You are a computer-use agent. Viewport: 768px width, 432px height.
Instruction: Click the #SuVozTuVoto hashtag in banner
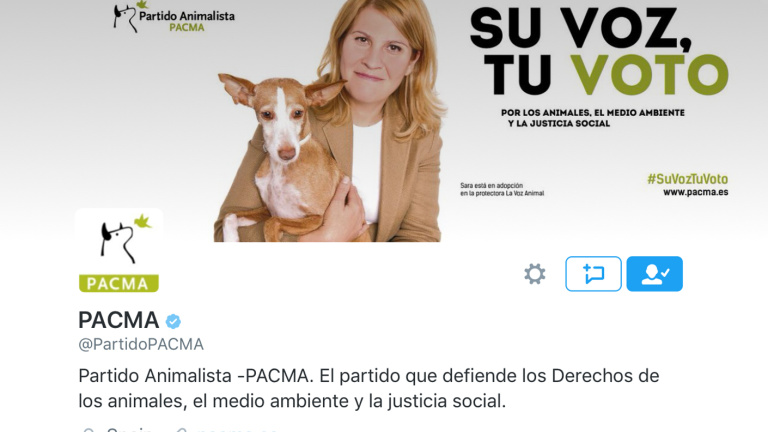click(688, 179)
